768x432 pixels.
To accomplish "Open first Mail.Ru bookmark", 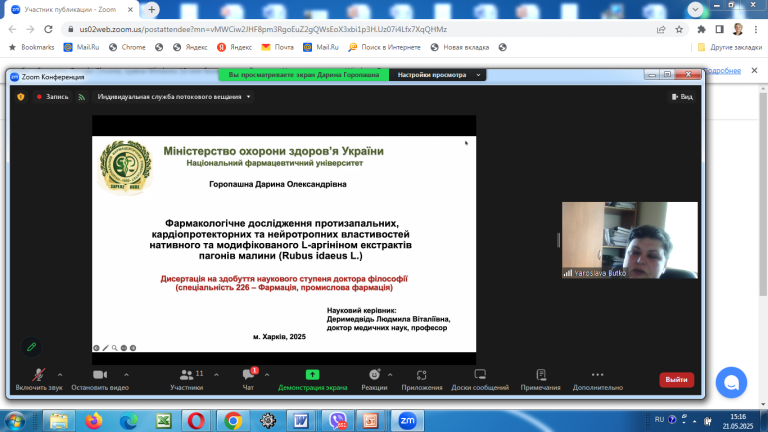I will 81,48.
